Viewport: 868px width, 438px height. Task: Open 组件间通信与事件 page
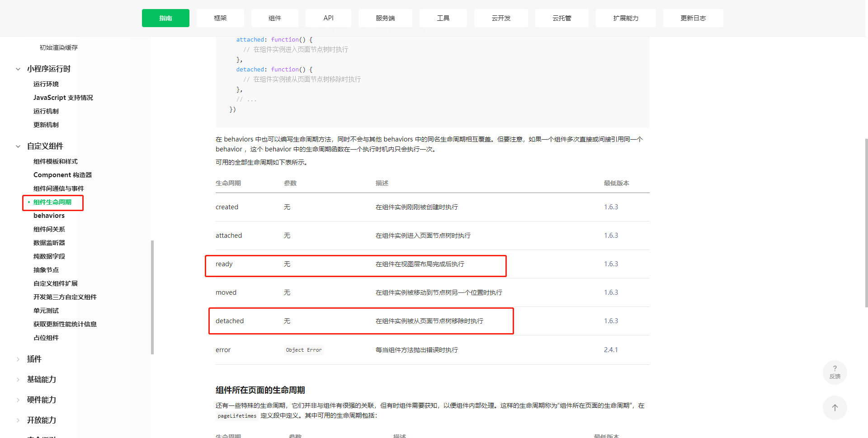(x=58, y=188)
